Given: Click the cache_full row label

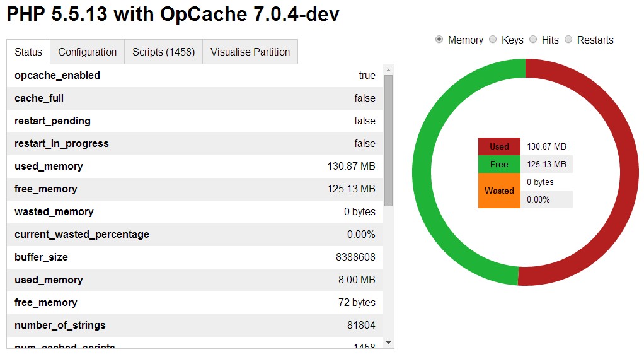Looking at the screenshot, I should pos(39,98).
